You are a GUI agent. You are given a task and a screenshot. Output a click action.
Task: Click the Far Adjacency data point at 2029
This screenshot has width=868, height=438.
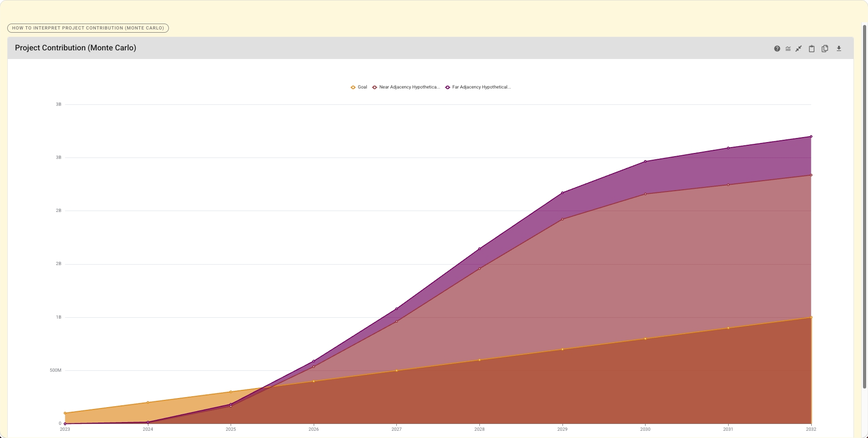click(562, 193)
